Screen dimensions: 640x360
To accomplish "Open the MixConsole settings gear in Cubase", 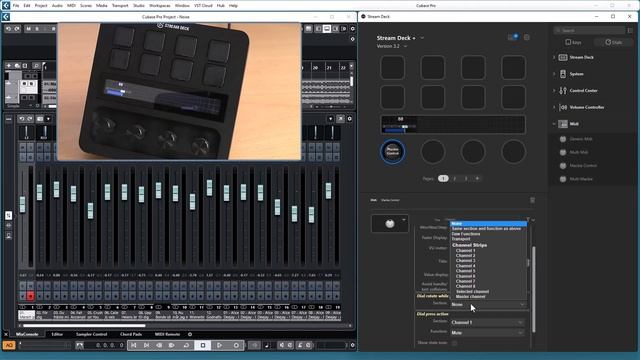I will click(349, 119).
